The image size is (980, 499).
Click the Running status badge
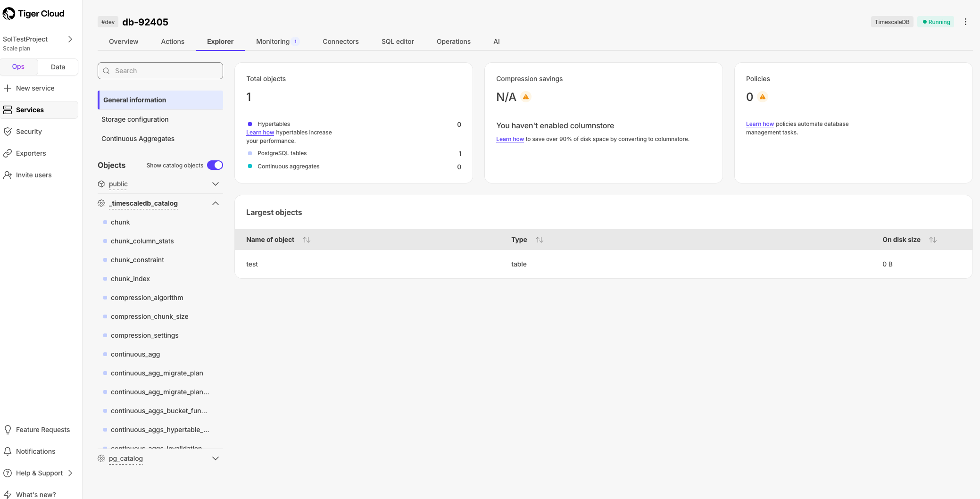point(936,22)
